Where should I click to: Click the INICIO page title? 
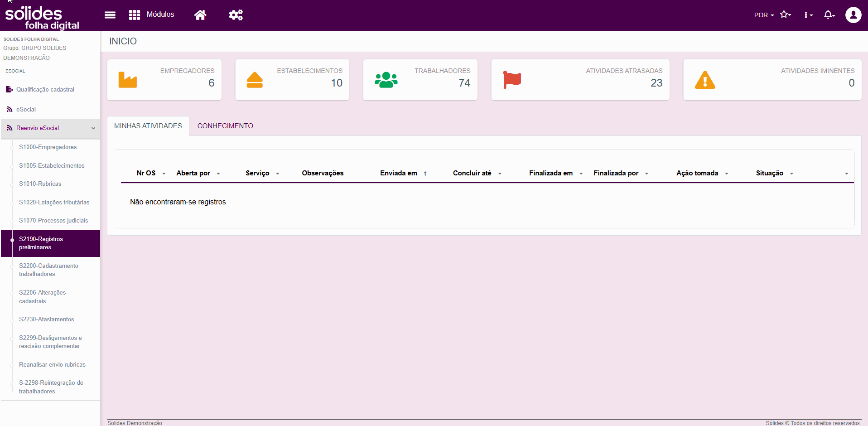(123, 41)
